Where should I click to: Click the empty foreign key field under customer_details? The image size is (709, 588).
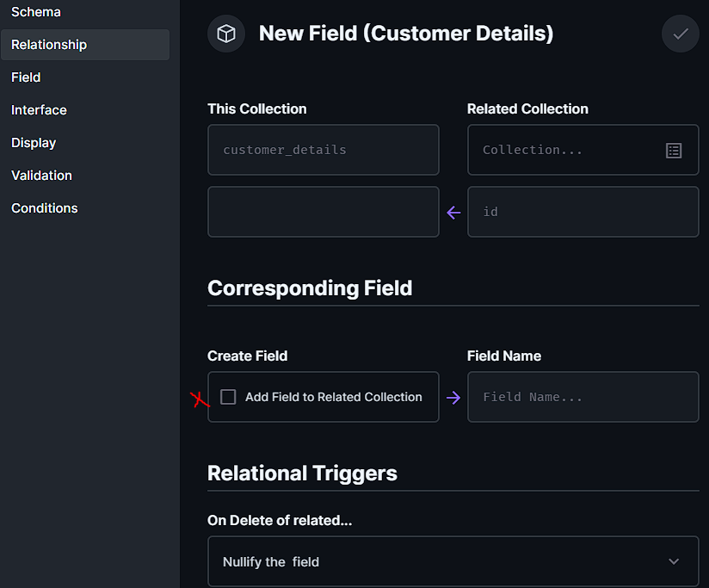(323, 212)
